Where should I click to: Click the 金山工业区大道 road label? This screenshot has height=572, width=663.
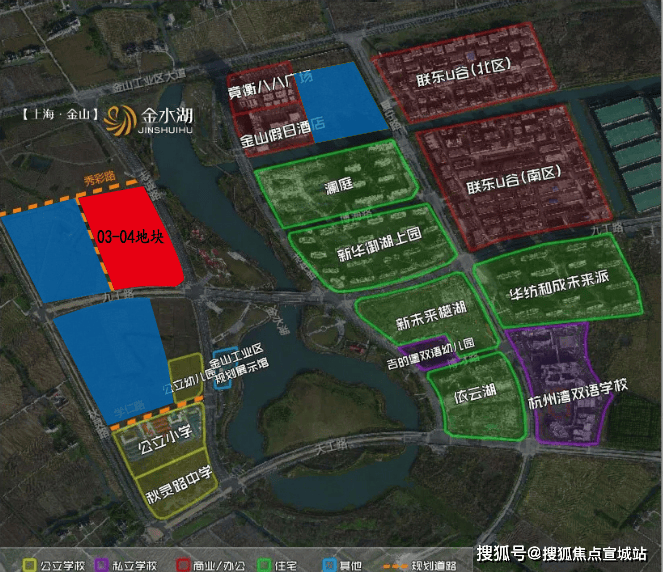149,81
